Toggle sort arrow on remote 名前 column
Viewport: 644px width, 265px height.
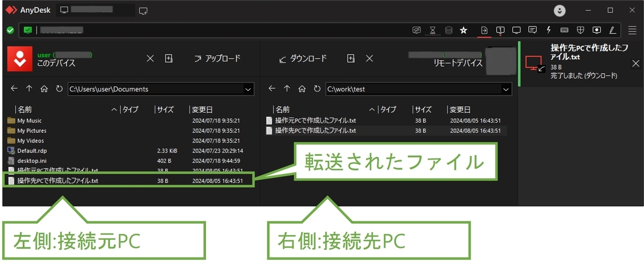[372, 110]
